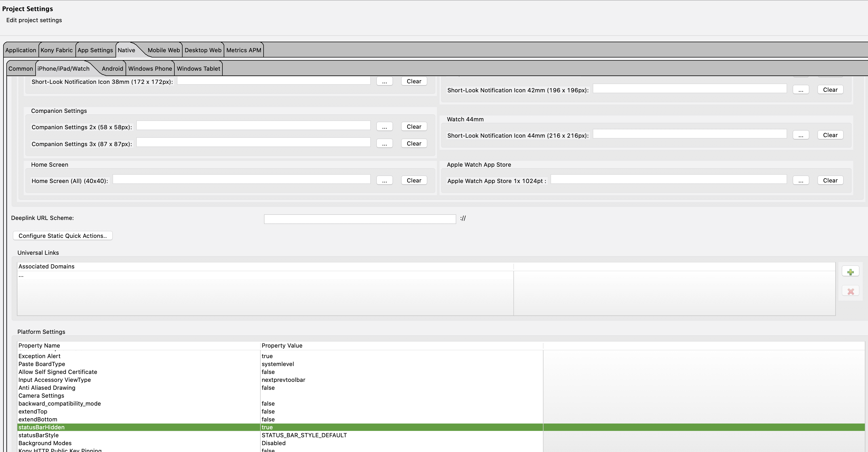Viewport: 868px width, 452px height.
Task: Browse for 38mm Short-Look Notification icon
Action: (x=384, y=81)
